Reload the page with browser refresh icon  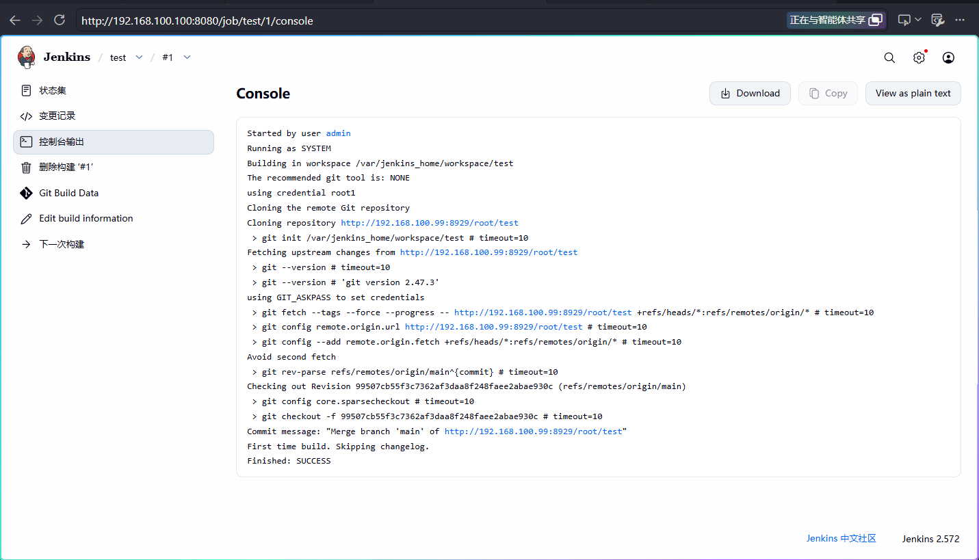60,21
